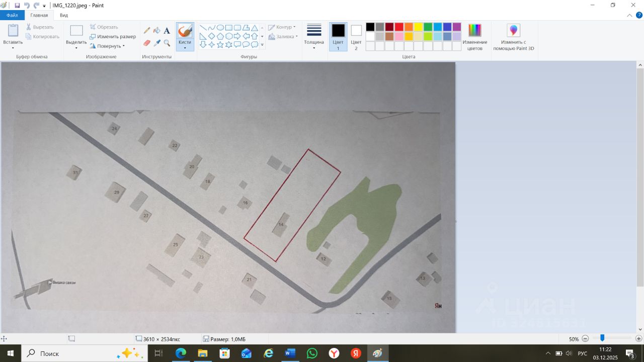Click the Копировать copy button
Screen dimensions: 644x362
click(x=42, y=36)
